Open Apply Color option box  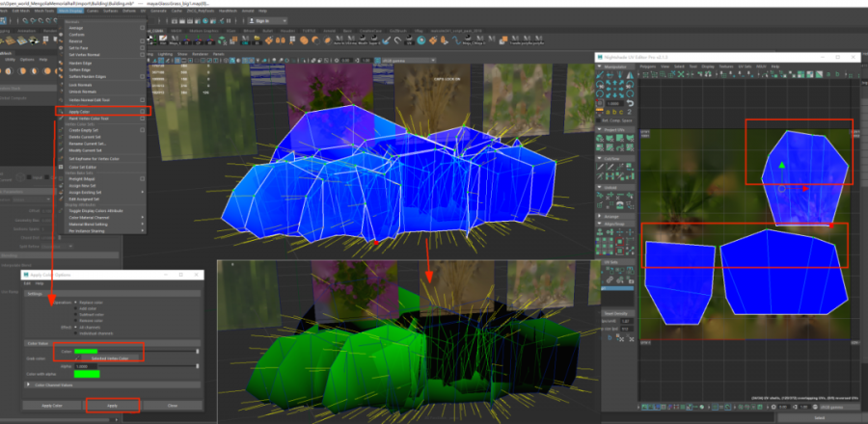pos(143,112)
